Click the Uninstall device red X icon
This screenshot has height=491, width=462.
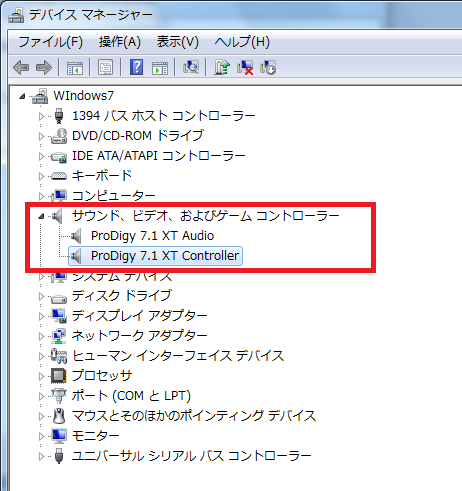pos(245,67)
